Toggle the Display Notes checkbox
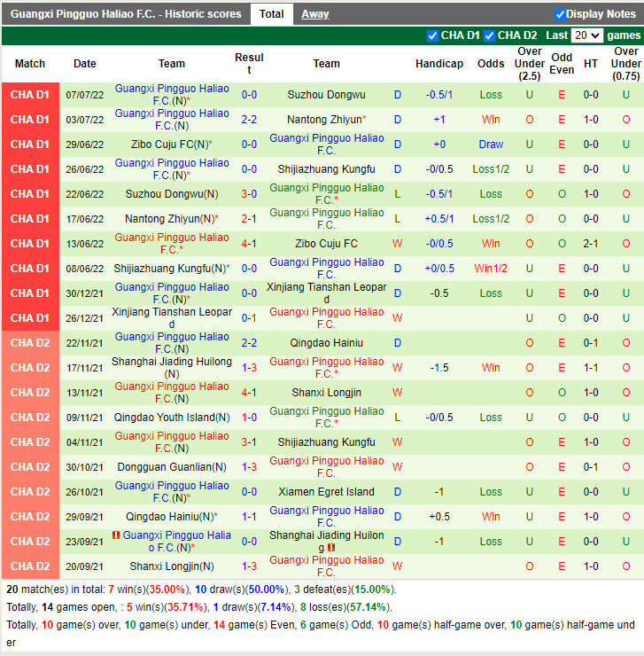This screenshot has width=644, height=656. coord(560,14)
